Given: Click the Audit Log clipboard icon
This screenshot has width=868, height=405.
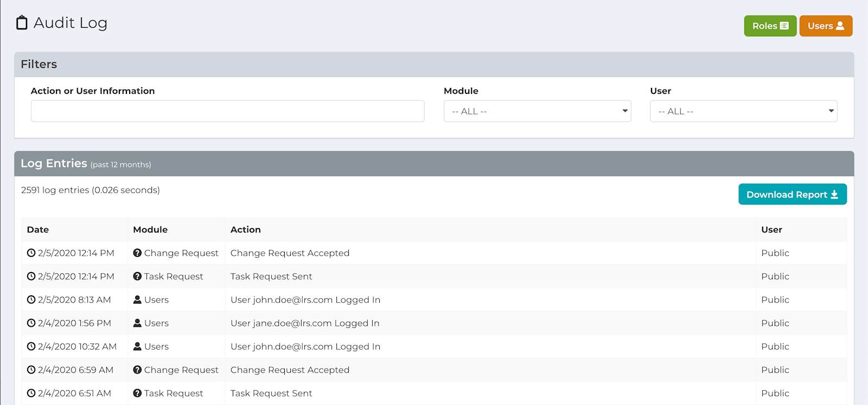Looking at the screenshot, I should point(22,23).
